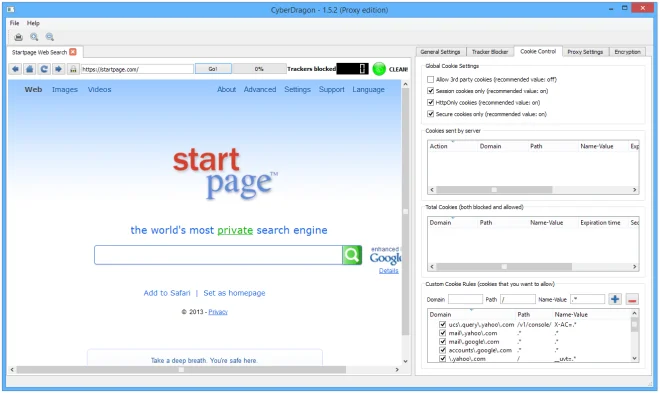660x393 pixels.
Task: Close the Startpage Web Search tab
Action: point(73,52)
